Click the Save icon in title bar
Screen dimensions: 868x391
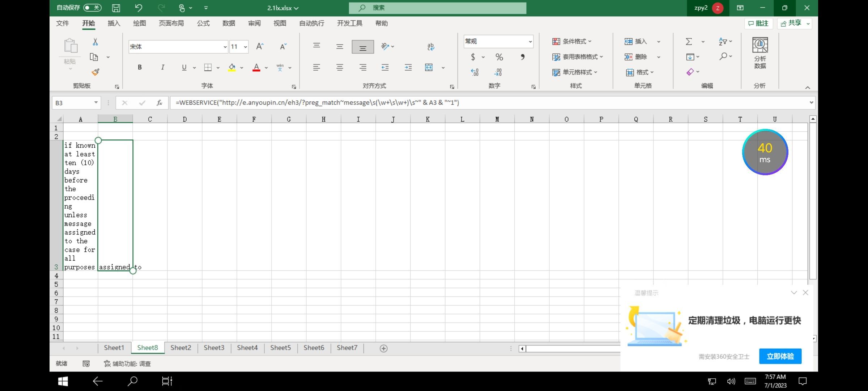pos(116,8)
